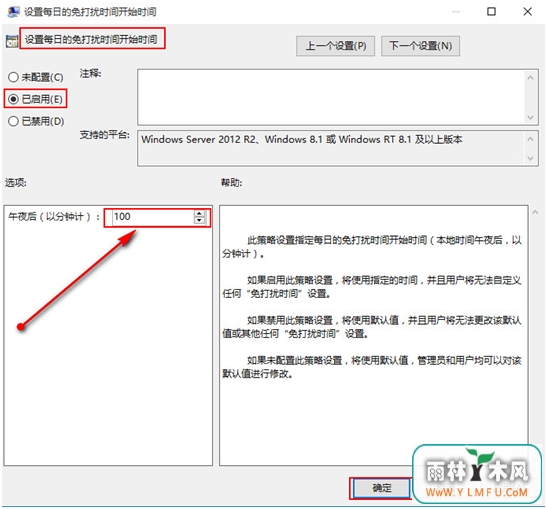Decrease the minutes value with the down spinner arrow
The height and width of the screenshot is (509, 547).
tap(199, 220)
